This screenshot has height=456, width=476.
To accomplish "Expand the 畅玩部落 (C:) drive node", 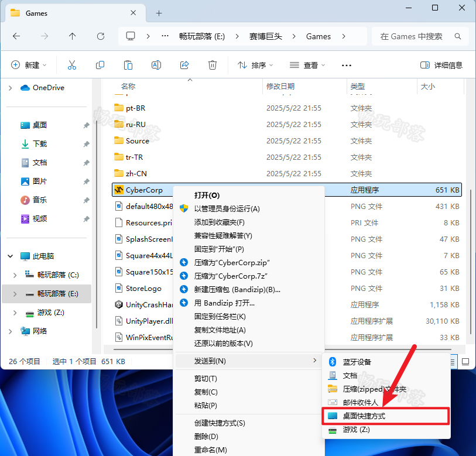I will pos(15,275).
